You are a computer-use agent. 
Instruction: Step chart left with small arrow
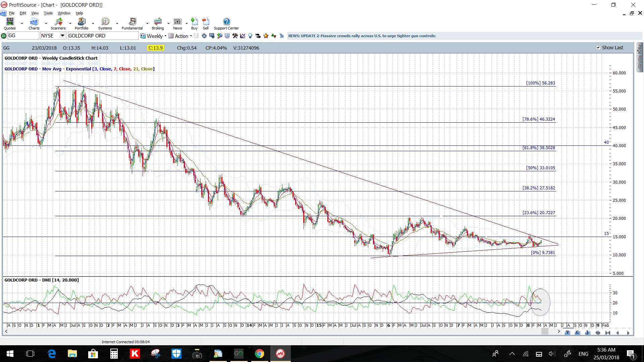[x=618, y=333]
